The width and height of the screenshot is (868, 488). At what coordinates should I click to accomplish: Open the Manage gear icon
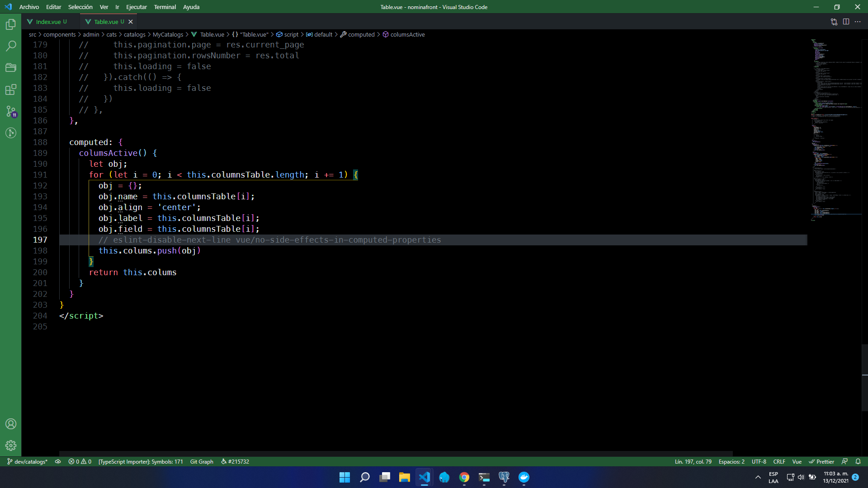pyautogui.click(x=11, y=446)
